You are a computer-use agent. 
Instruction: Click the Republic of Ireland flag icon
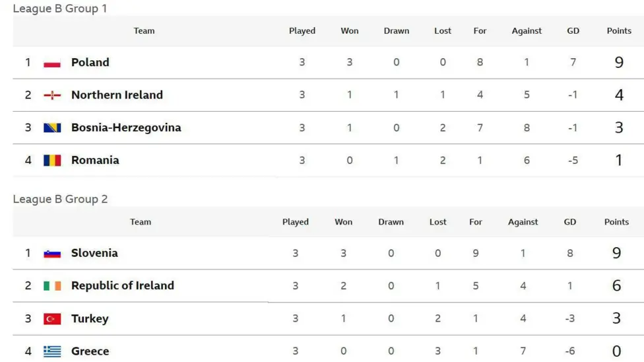(x=52, y=285)
